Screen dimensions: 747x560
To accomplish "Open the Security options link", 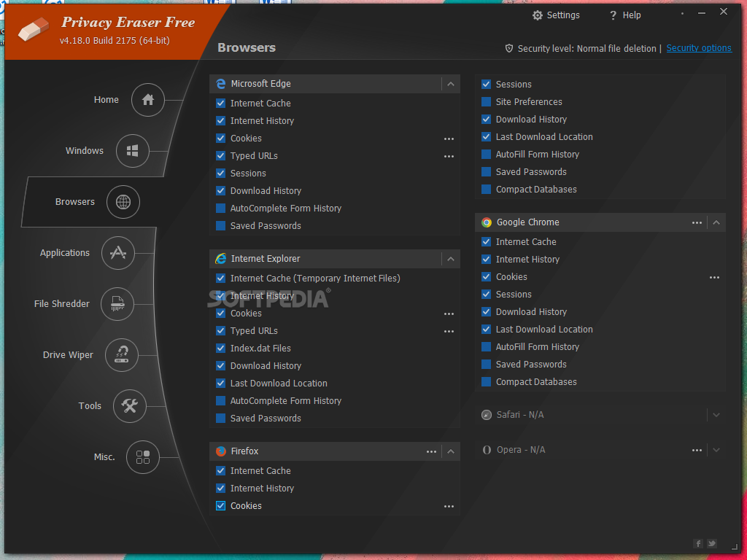I will pos(699,48).
